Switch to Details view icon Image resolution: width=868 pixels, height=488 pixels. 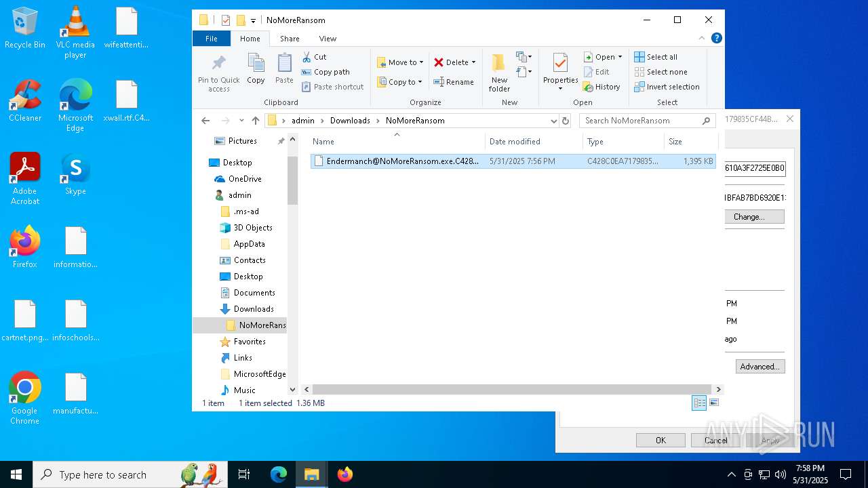click(699, 403)
